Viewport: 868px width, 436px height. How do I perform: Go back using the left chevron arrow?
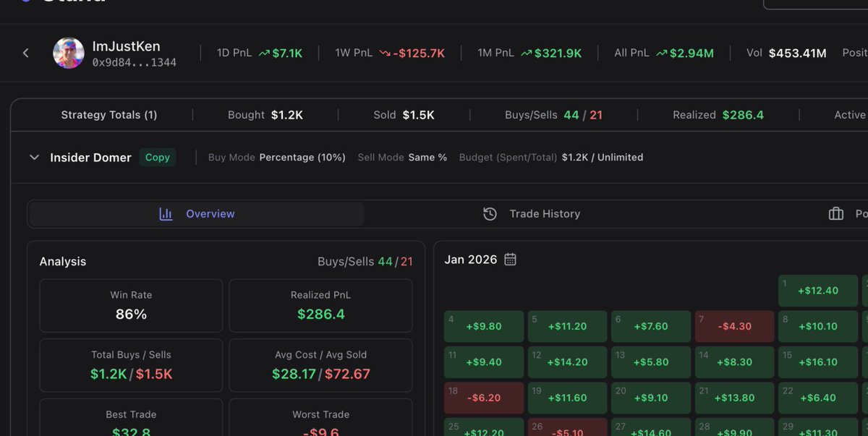tap(26, 53)
